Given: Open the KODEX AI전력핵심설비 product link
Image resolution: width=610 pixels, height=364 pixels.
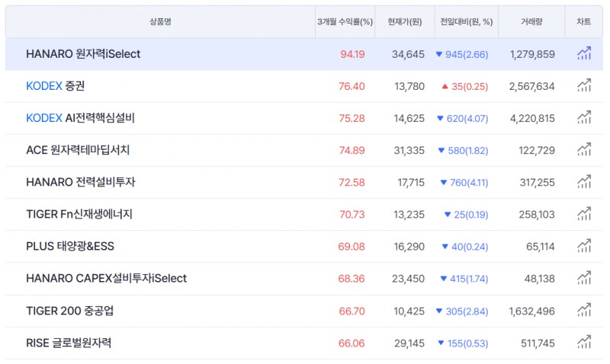Looking at the screenshot, I should (x=80, y=118).
